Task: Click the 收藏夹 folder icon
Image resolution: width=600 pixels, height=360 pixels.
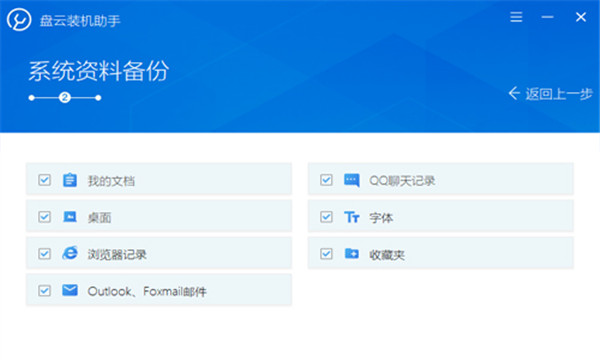Action: (x=352, y=253)
